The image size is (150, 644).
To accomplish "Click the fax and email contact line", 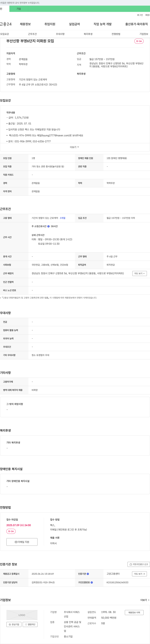I will pyautogui.click(x=45, y=136).
